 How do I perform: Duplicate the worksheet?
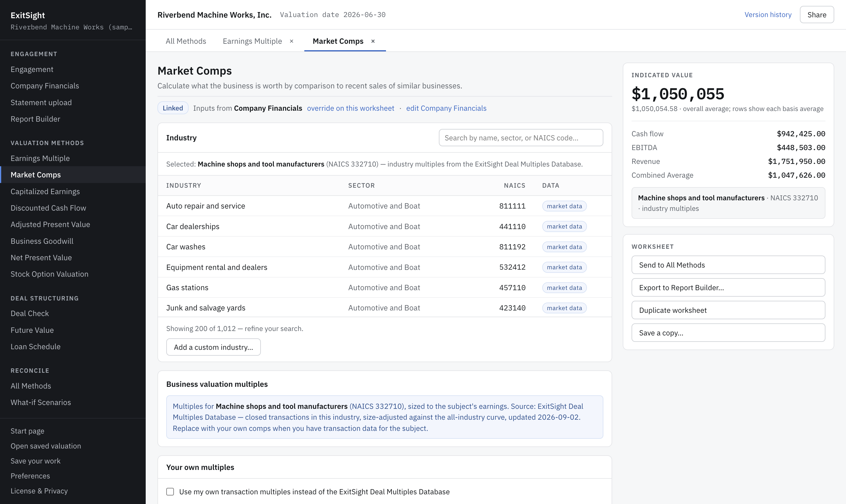(x=728, y=310)
